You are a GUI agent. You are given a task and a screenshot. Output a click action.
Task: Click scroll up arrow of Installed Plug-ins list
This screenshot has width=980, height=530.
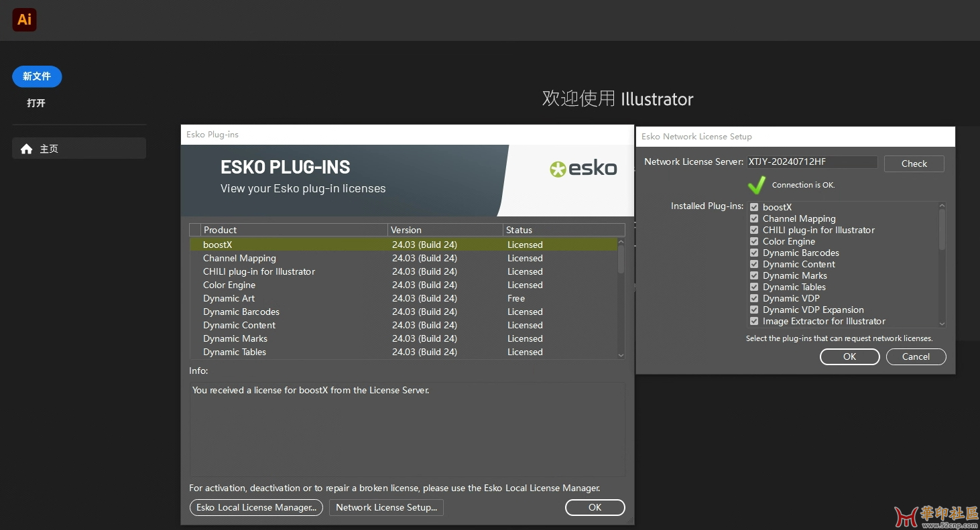click(942, 206)
